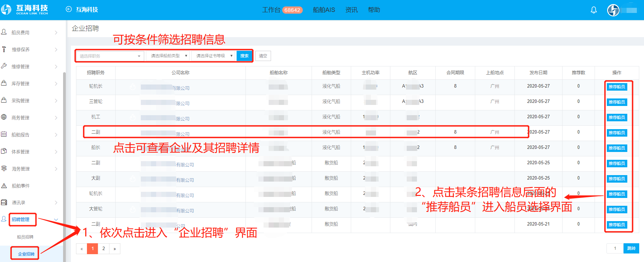The height and width of the screenshot is (262, 644).
Task: Click the 海务管理 sidebar icon
Action: 4,168
